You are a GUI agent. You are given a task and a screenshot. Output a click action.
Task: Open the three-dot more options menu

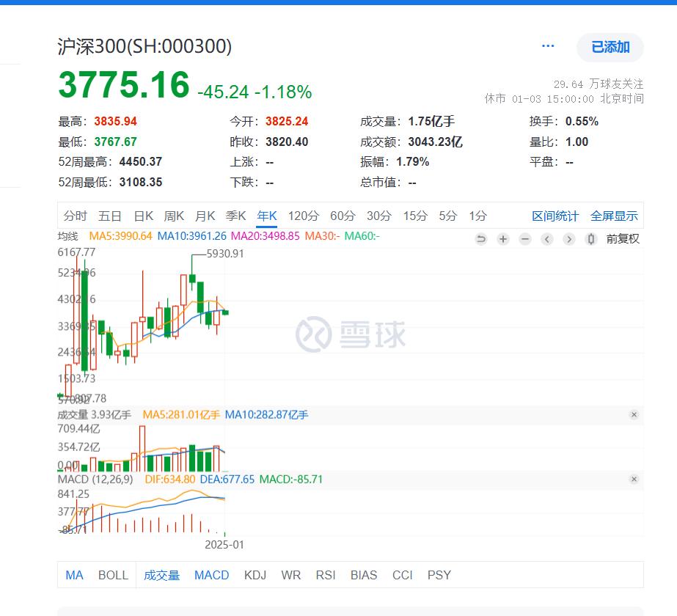click(x=548, y=46)
